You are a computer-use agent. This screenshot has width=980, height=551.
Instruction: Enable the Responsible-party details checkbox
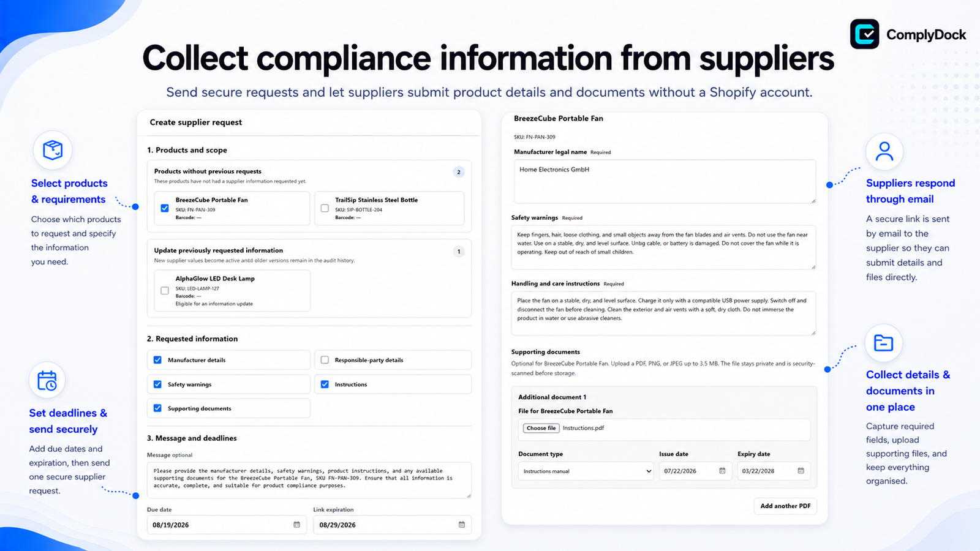[x=325, y=360]
